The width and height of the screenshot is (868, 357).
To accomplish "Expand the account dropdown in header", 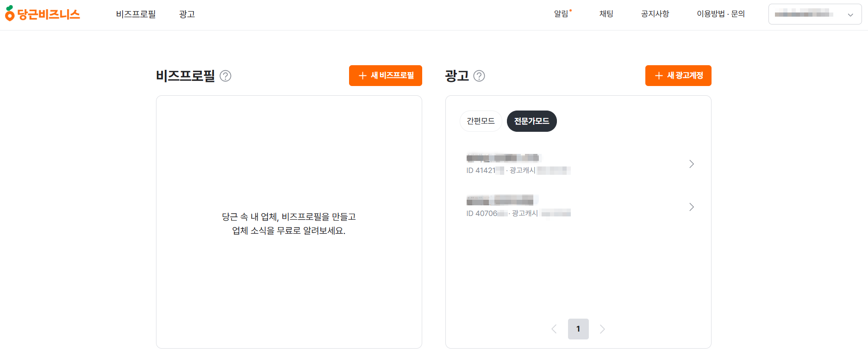I will point(815,14).
